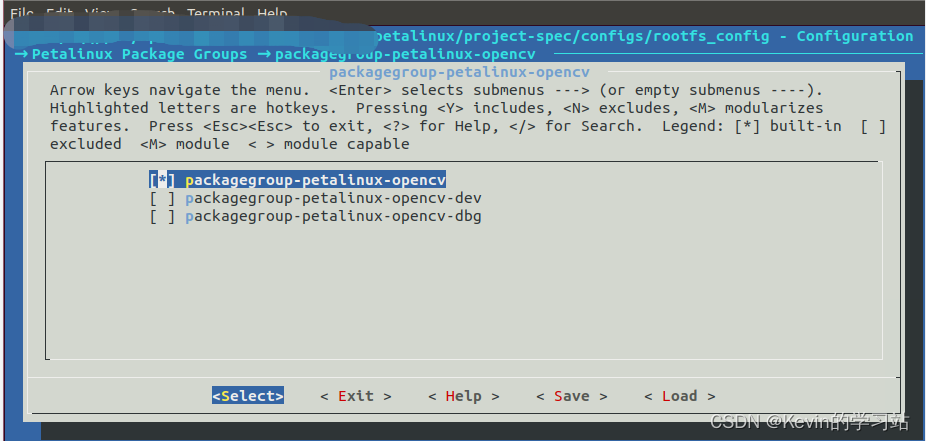Click the <Select> button
This screenshot has height=441, width=926.
coord(248,396)
